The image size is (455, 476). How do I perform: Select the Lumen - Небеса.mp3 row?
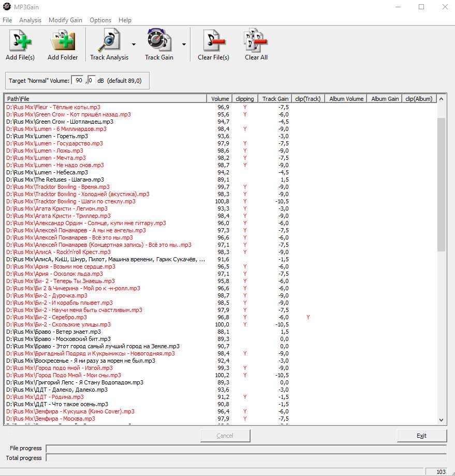47,172
